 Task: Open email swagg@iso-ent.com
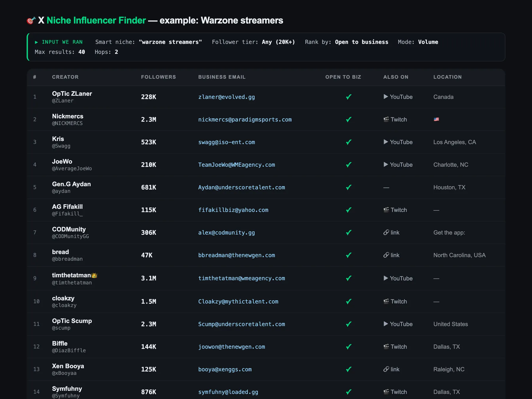click(x=227, y=142)
